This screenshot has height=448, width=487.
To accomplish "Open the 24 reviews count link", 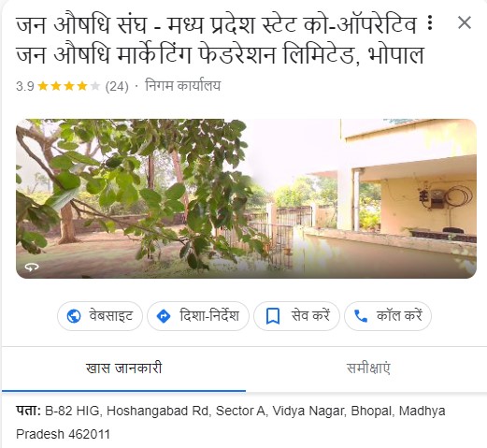I will pyautogui.click(x=117, y=86).
